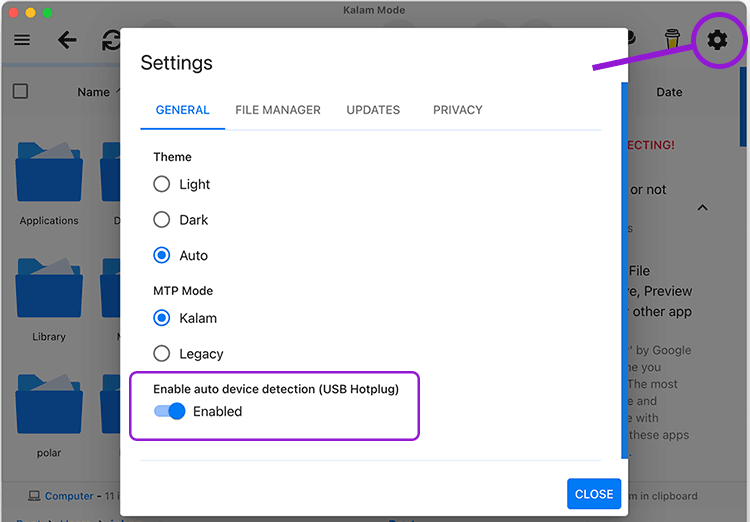Viewport: 750px width, 522px height.
Task: Open the Library folder icon
Action: click(49, 289)
